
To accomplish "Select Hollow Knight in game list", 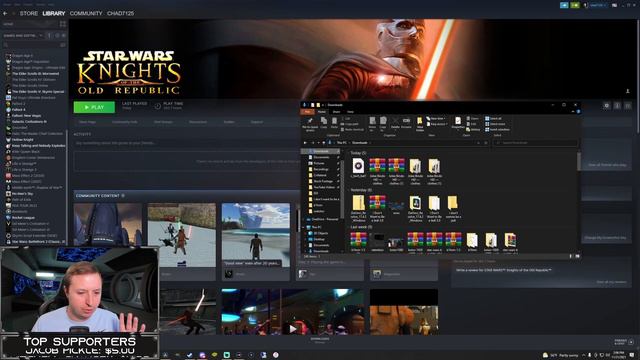I will coord(23,140).
